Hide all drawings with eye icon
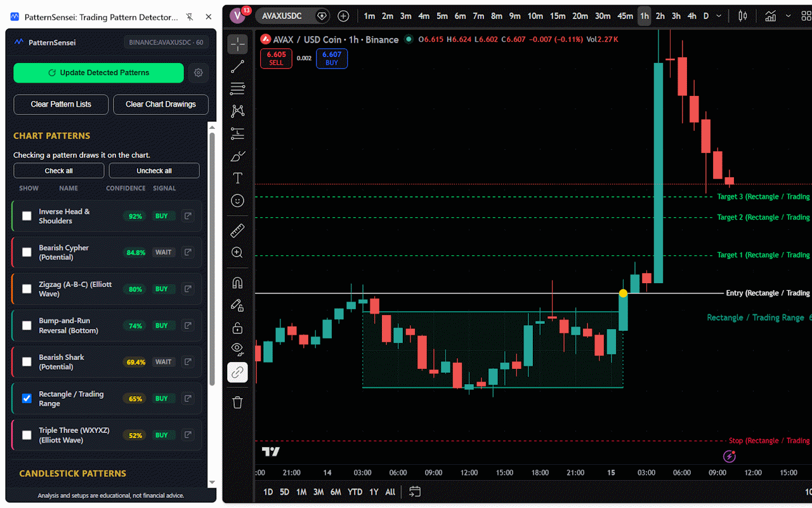Image resolution: width=812 pixels, height=508 pixels. tap(237, 348)
